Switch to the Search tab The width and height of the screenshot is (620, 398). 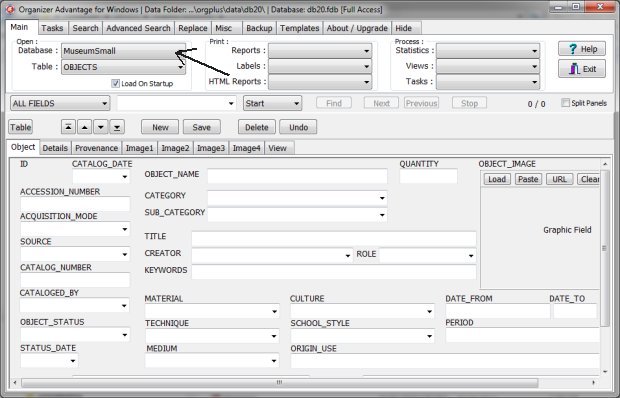85,28
